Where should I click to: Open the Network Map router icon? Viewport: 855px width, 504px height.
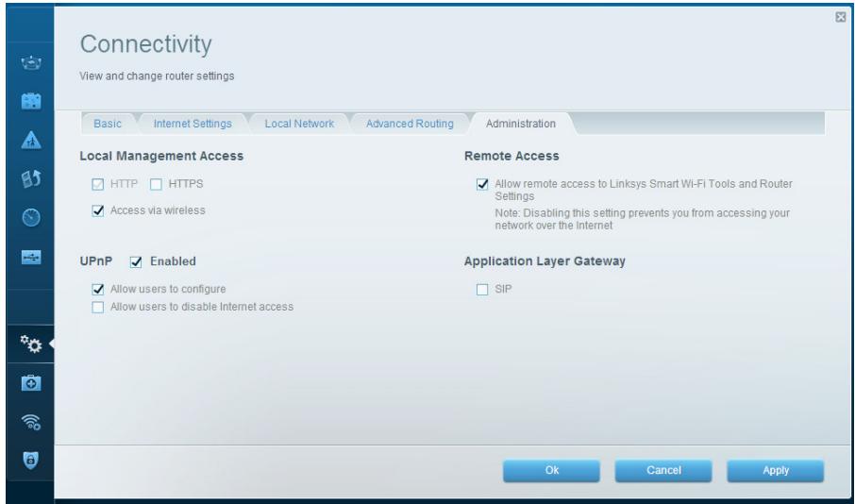pyautogui.click(x=31, y=62)
